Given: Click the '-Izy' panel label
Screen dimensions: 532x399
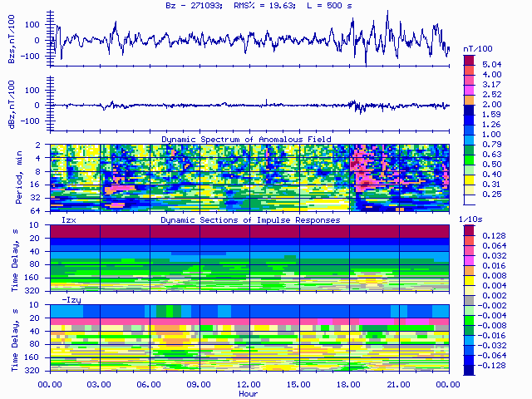Looking at the screenshot, I should 71,300.
